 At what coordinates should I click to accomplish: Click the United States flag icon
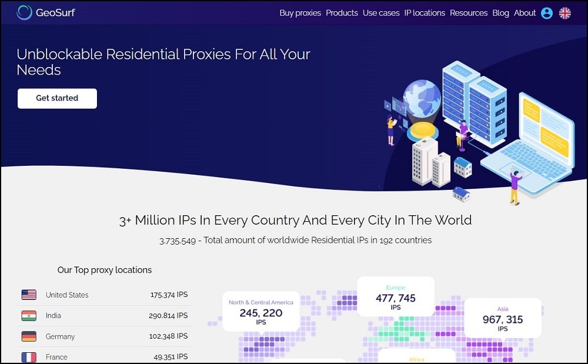click(x=29, y=295)
